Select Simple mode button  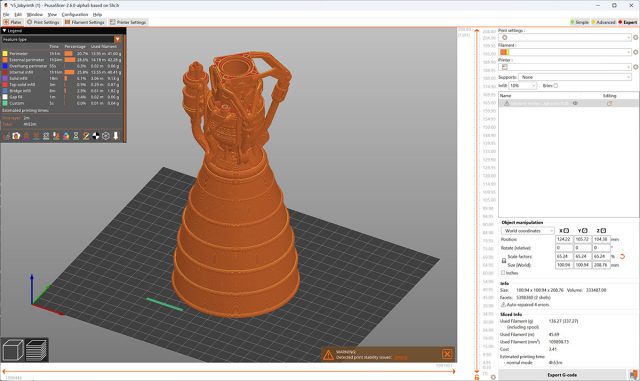[580, 22]
